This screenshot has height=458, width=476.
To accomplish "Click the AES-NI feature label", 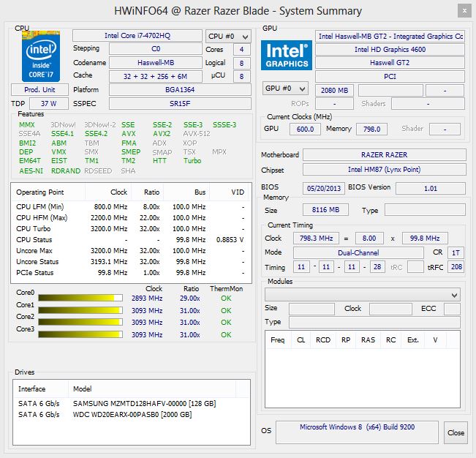I will pos(31,170).
